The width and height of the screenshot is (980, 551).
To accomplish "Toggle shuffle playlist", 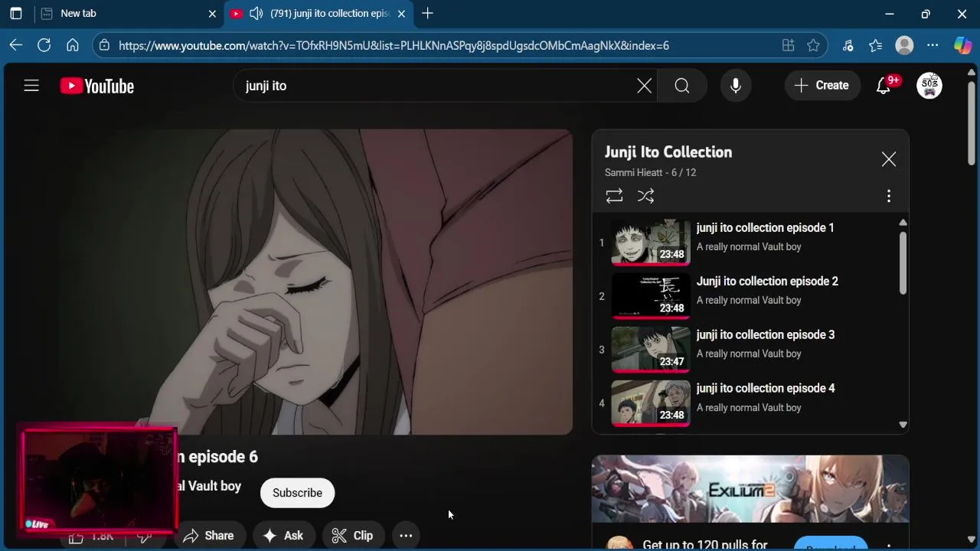I will point(645,197).
